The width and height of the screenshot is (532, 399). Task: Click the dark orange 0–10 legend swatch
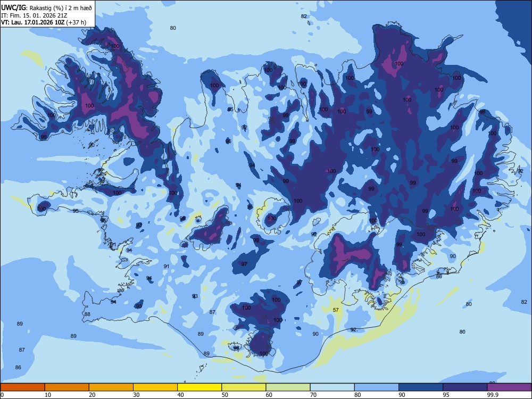tap(22, 387)
